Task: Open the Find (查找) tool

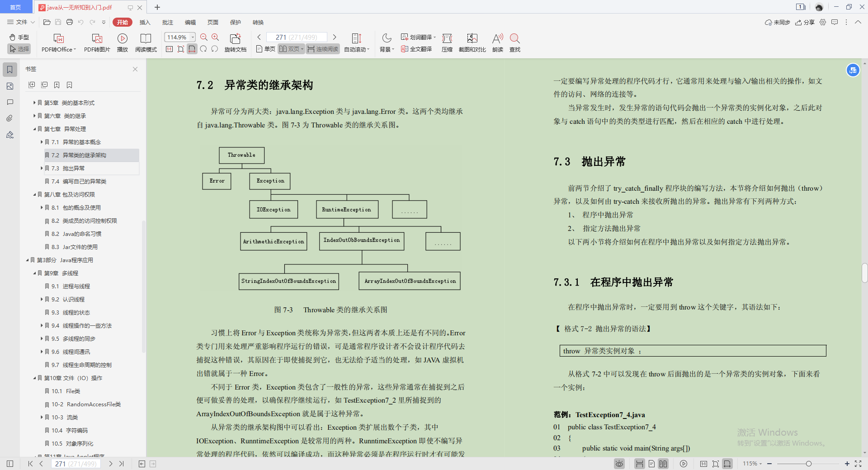Action: pyautogui.click(x=514, y=43)
